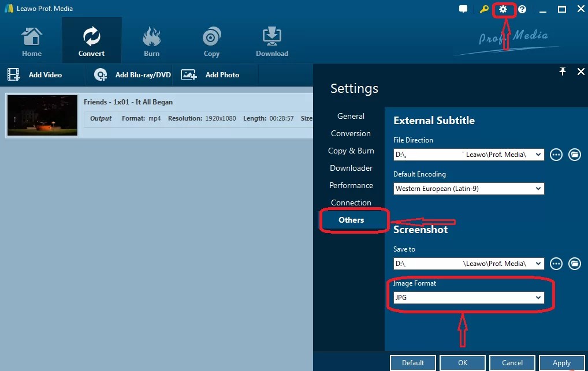This screenshot has height=371, width=588.
Task: Open the feedback chat bubble icon
Action: point(463,9)
